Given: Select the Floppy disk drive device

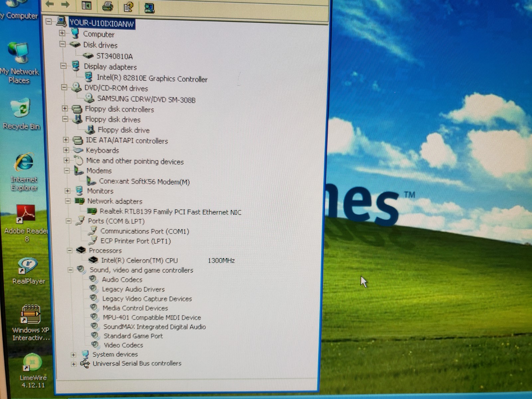Looking at the screenshot, I should (123, 130).
